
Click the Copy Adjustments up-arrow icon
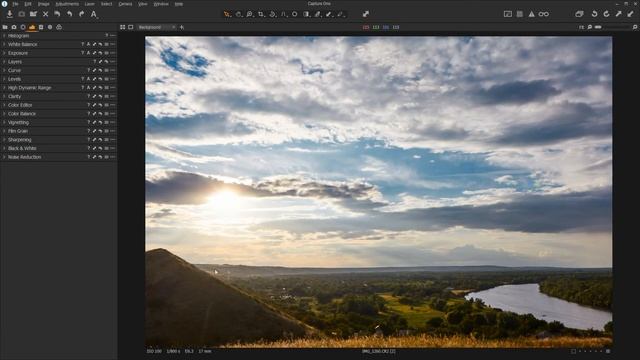coord(619,14)
